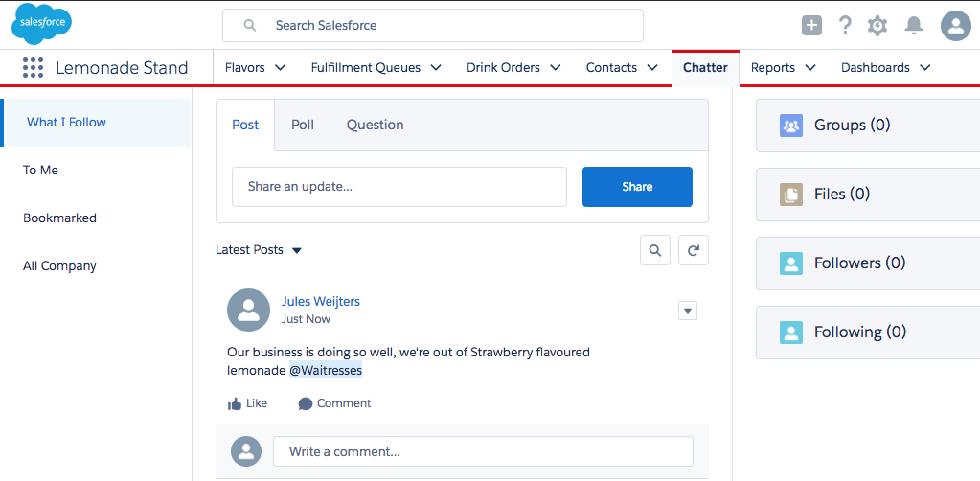Like the Jules Weijters post
Image resolution: width=980 pixels, height=481 pixels.
[x=247, y=403]
